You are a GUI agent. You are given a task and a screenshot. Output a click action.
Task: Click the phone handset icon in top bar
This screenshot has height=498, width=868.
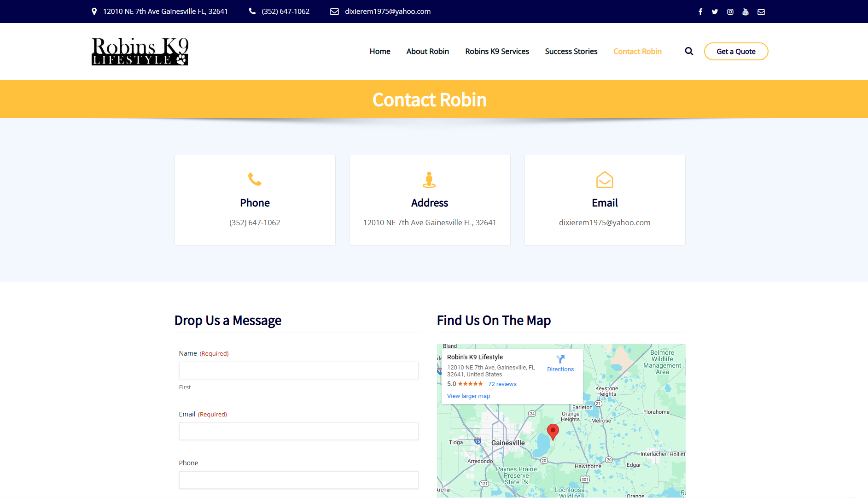point(252,11)
